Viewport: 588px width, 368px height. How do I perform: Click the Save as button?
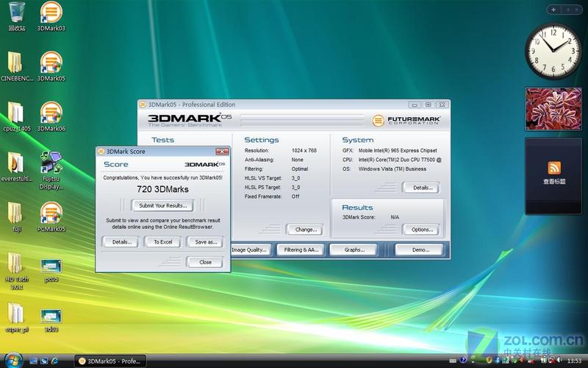206,242
